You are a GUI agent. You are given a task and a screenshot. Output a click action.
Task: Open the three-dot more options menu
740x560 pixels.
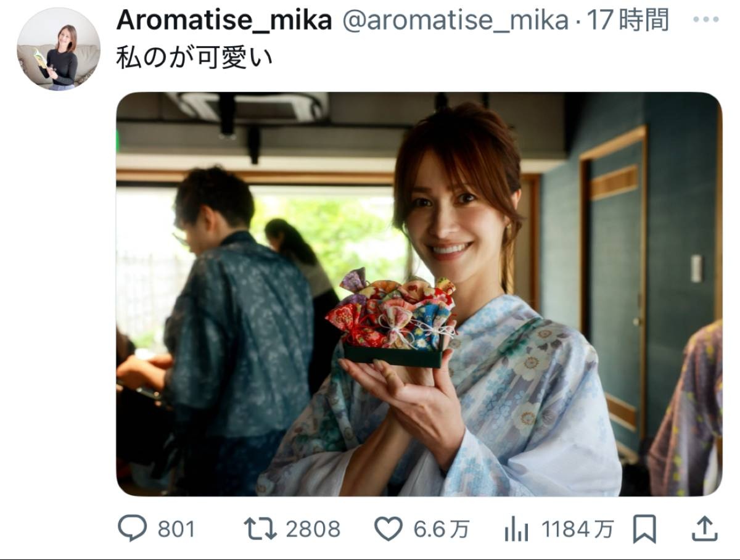coord(705,20)
